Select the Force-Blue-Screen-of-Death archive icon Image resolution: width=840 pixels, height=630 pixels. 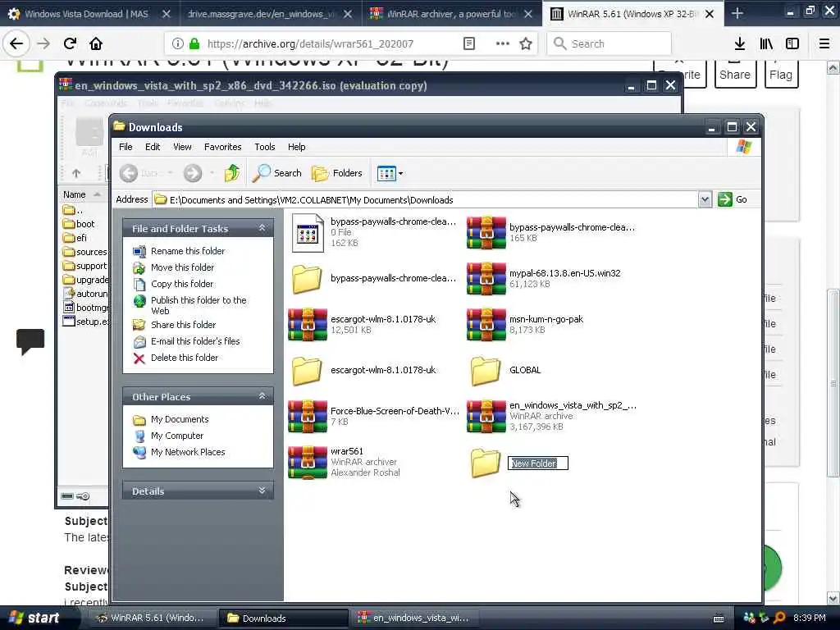pos(308,416)
